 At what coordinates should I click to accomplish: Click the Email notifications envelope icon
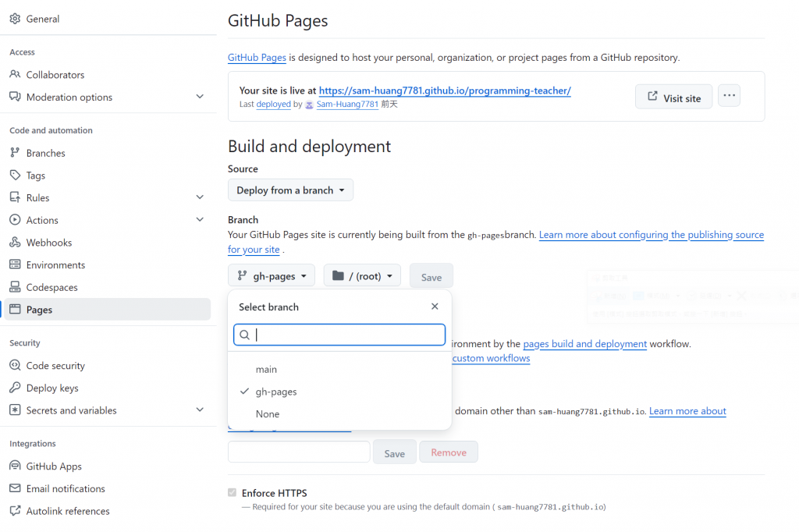click(x=15, y=488)
